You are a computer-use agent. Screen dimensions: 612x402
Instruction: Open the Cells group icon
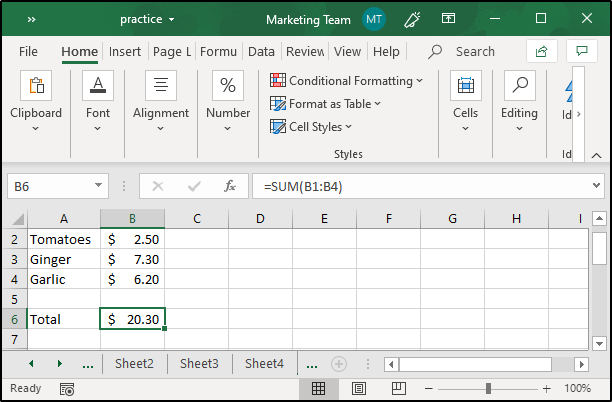pyautogui.click(x=466, y=85)
